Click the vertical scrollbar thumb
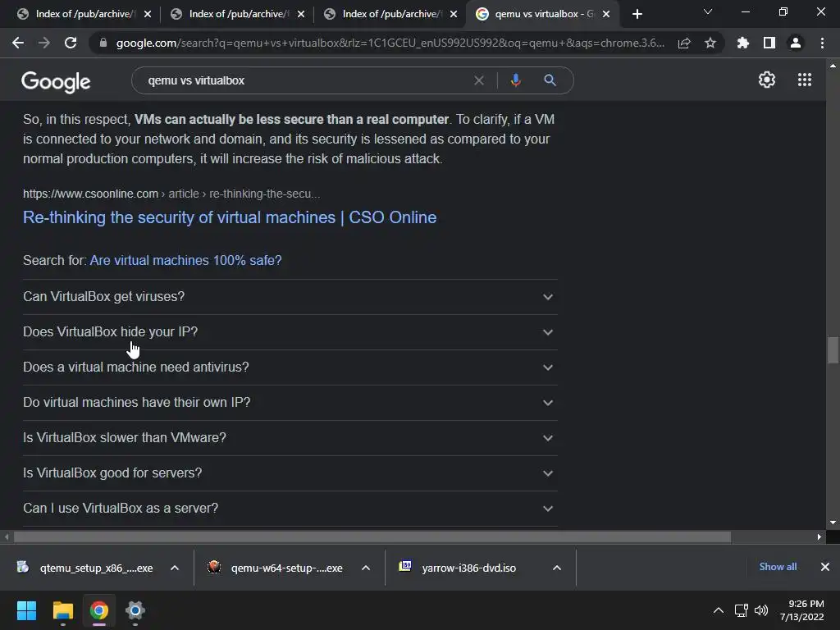 [x=833, y=349]
